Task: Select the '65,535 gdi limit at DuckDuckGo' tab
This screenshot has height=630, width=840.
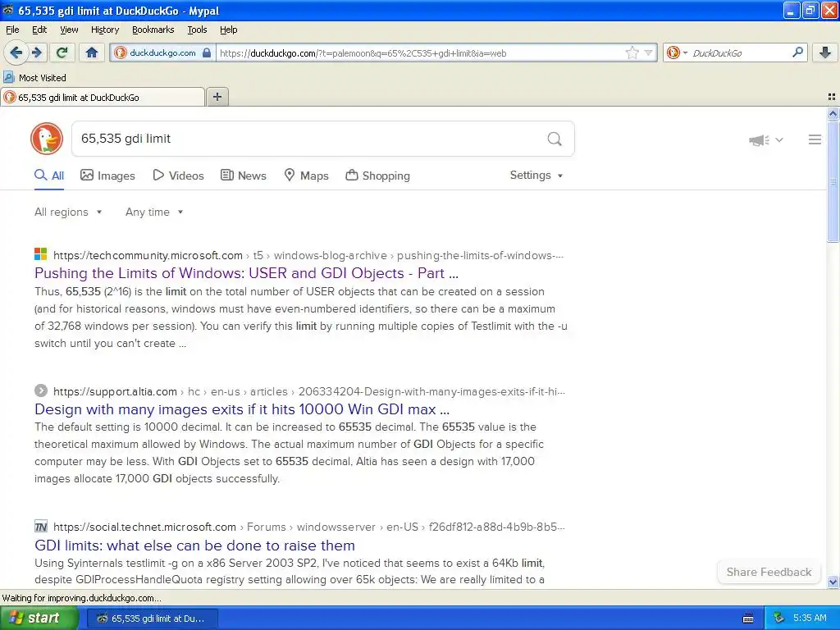Action: [x=103, y=98]
